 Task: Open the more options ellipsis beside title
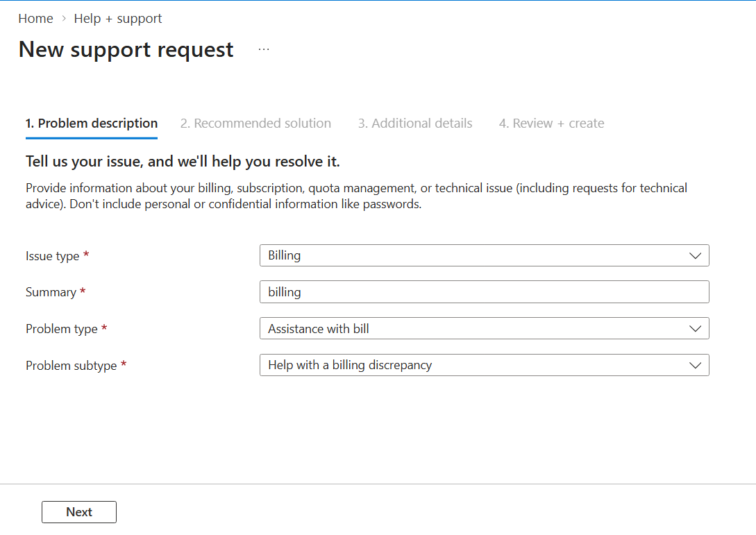pyautogui.click(x=264, y=49)
